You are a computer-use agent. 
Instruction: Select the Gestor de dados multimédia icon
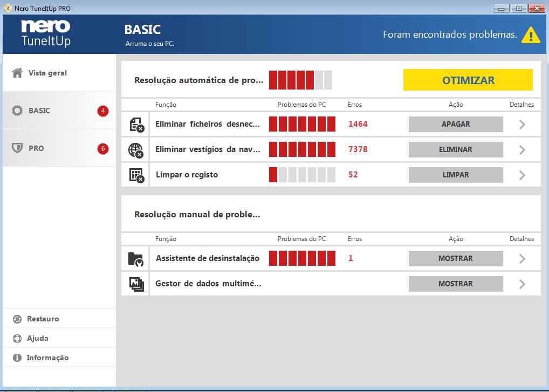135,284
